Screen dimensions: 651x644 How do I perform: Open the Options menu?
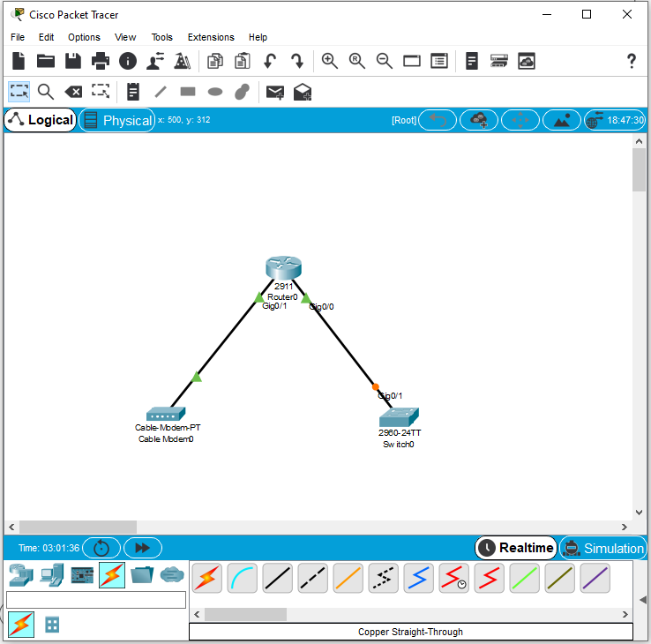point(85,37)
